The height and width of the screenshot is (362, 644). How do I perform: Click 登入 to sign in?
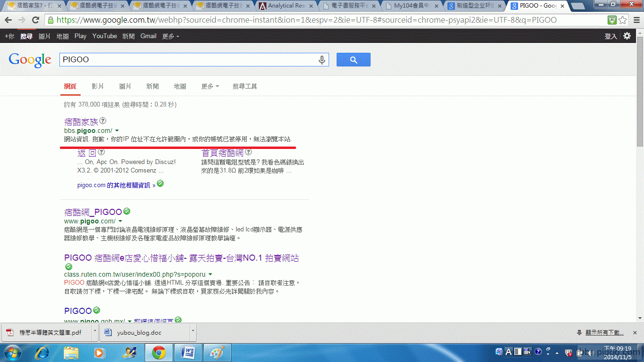tap(611, 36)
